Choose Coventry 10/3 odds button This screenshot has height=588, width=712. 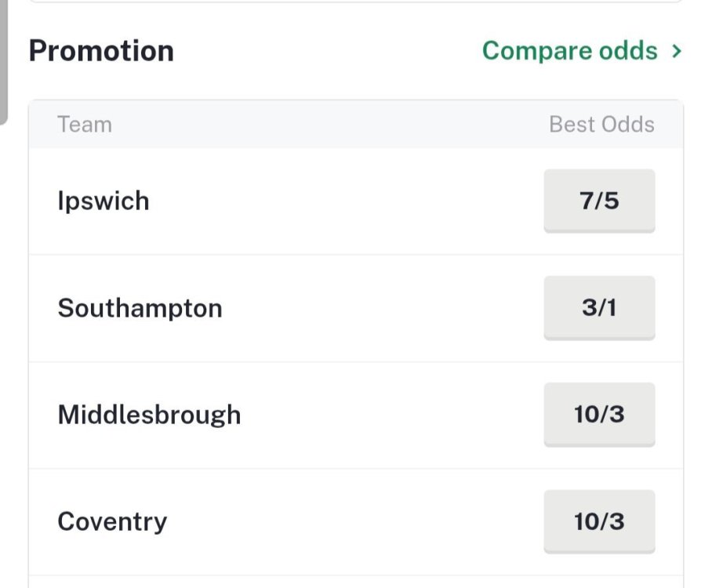[599, 521]
